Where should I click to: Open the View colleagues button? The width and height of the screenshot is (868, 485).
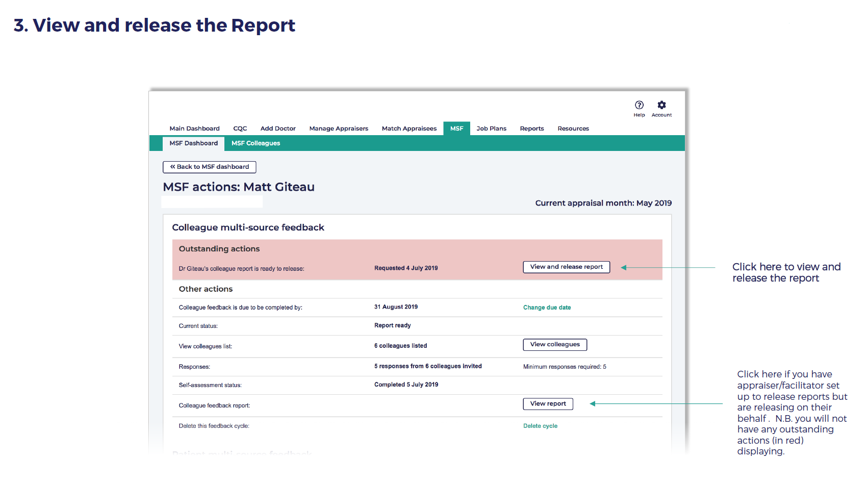point(555,345)
